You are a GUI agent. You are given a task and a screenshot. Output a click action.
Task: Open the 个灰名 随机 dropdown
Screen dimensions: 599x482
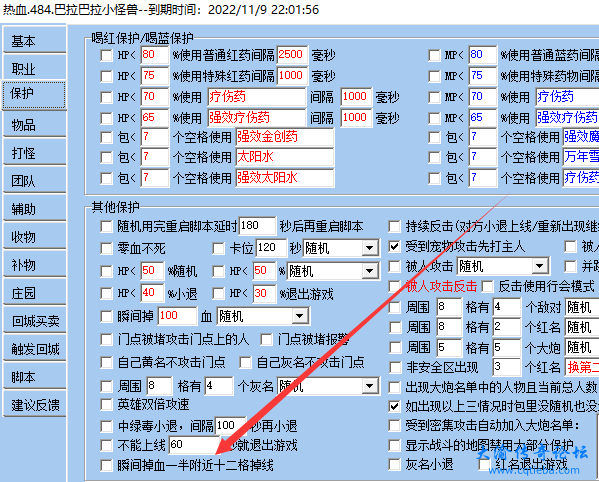point(369,386)
